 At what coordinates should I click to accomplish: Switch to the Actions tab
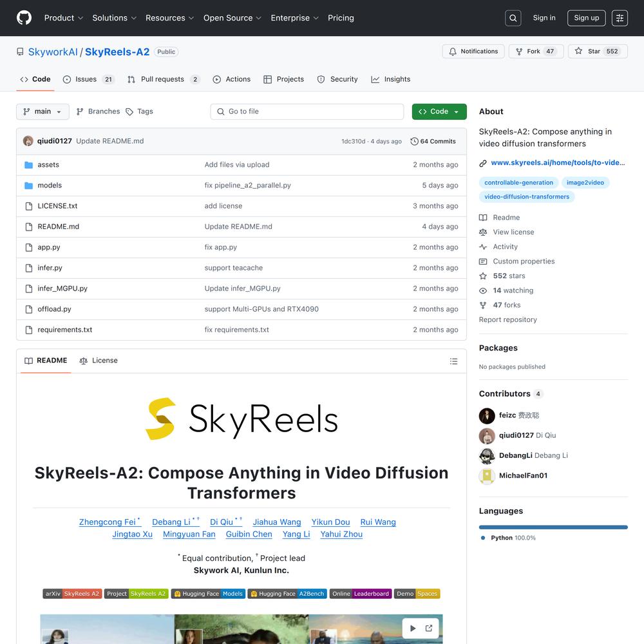[x=232, y=79]
